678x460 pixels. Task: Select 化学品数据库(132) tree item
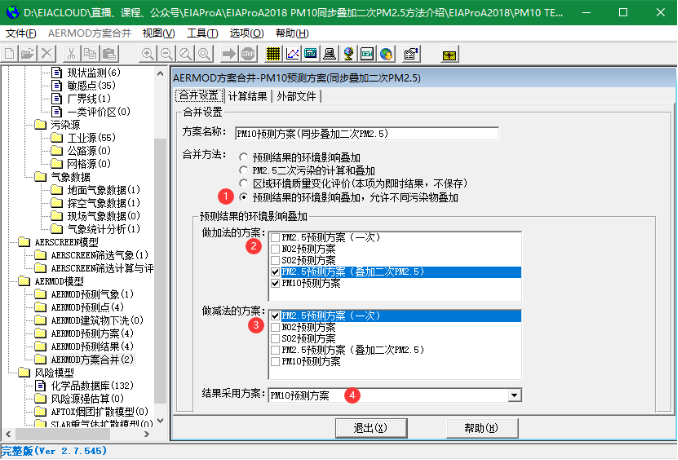pyautogui.click(x=92, y=386)
